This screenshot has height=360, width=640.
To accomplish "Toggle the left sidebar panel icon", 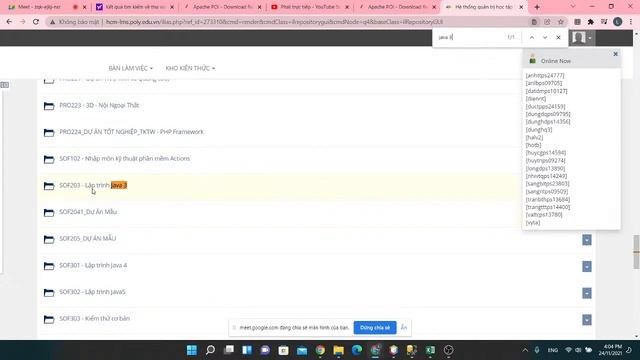I will (x=4, y=85).
